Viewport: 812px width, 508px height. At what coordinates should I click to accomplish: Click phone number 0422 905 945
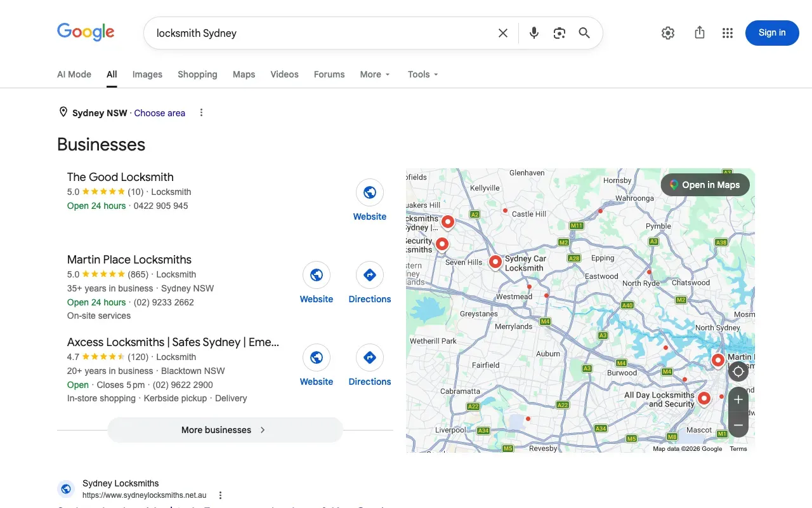(160, 206)
